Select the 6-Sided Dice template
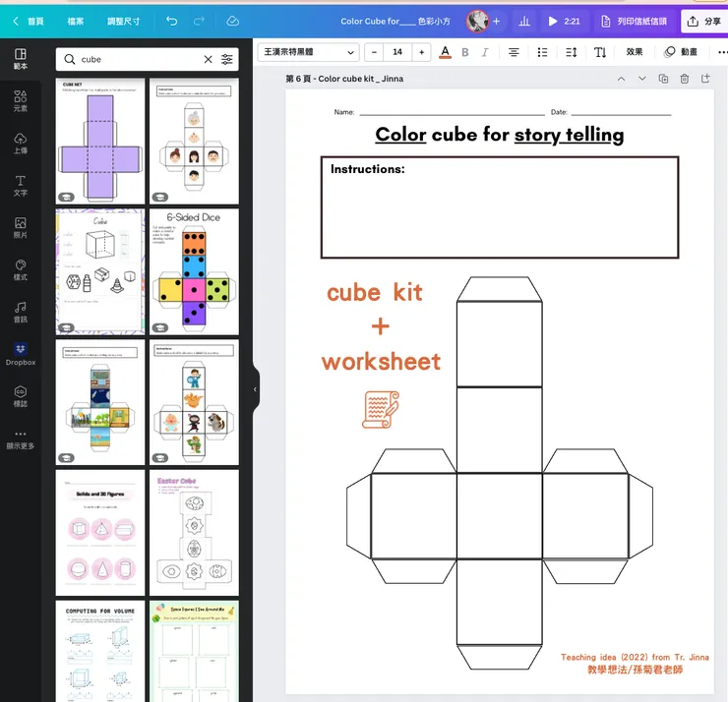The height and width of the screenshot is (702, 728). (194, 271)
